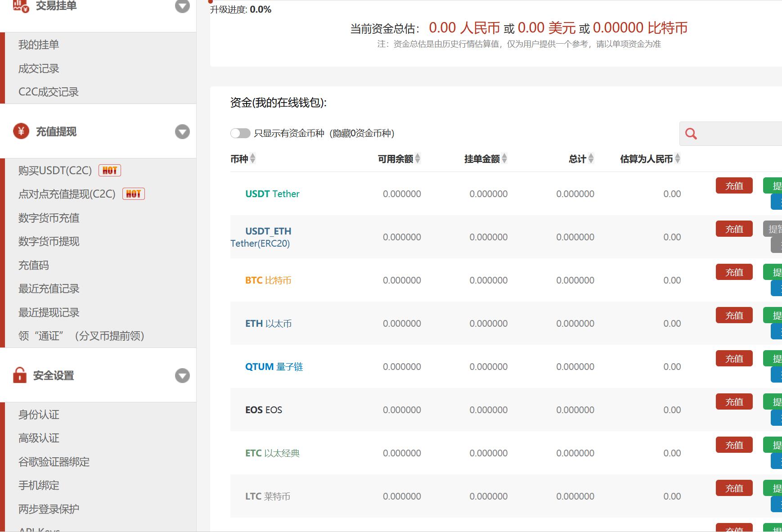Click 充值 button for BTC 比特币
This screenshot has height=532, width=782.
(734, 272)
